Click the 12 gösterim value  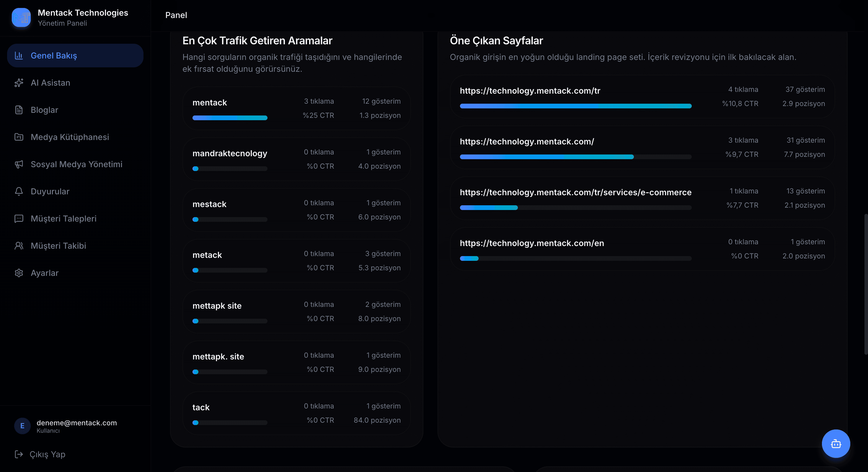[381, 101]
